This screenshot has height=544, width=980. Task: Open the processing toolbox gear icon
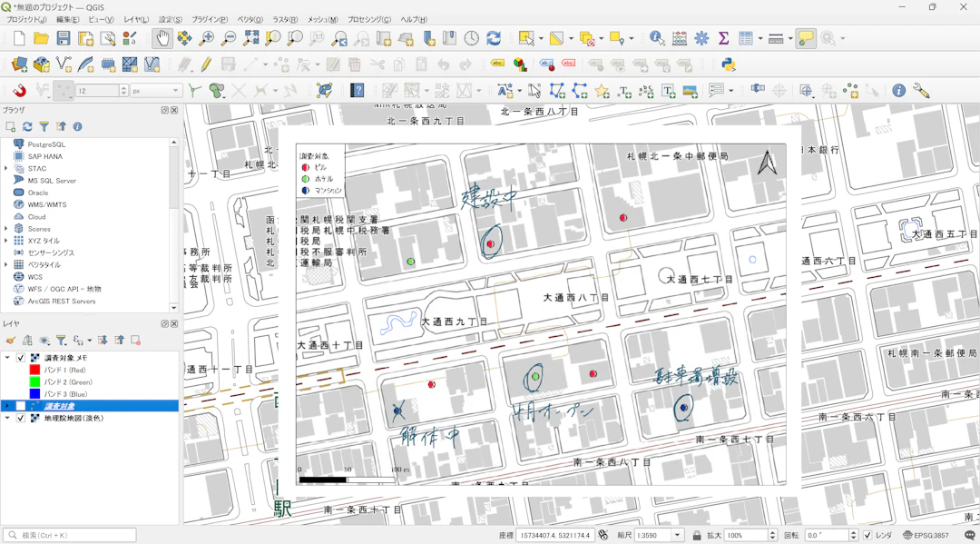coord(701,38)
